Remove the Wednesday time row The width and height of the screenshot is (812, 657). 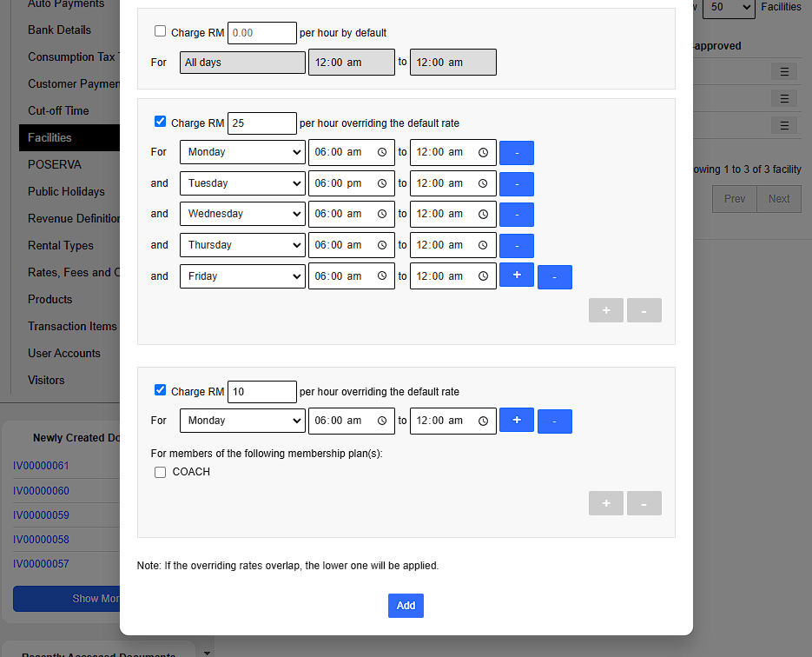(516, 215)
